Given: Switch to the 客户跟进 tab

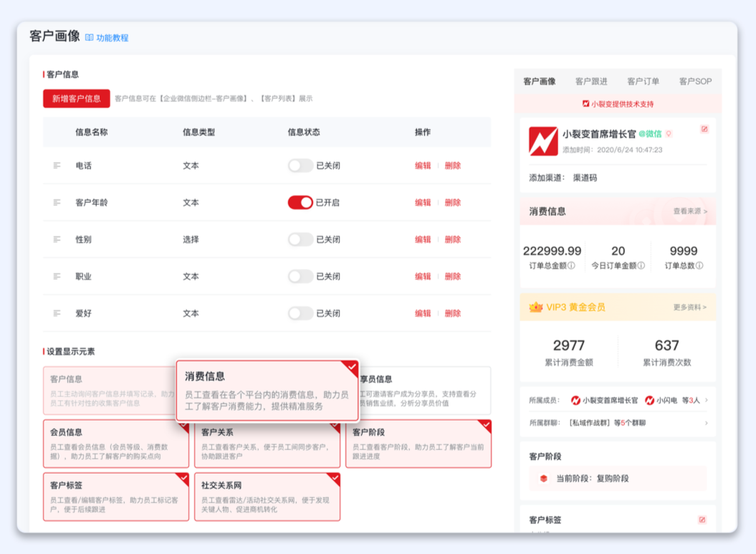Looking at the screenshot, I should point(591,81).
